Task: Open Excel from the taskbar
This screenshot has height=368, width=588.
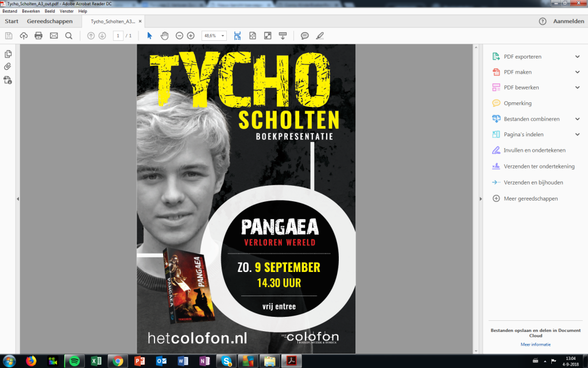Action: click(96, 361)
